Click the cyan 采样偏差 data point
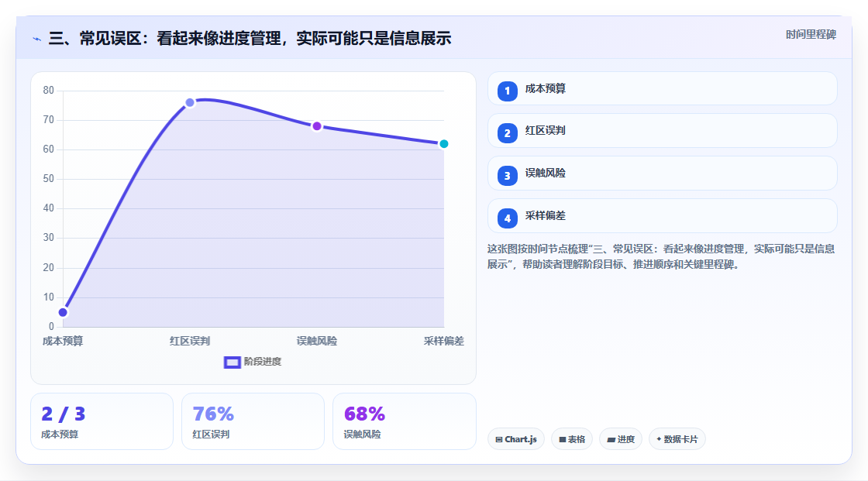868x481 pixels. tap(443, 144)
